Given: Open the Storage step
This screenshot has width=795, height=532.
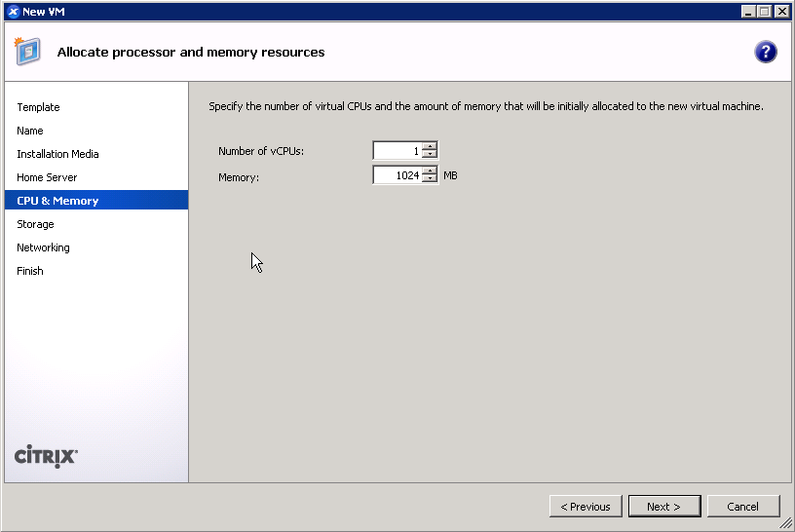Looking at the screenshot, I should (x=35, y=224).
